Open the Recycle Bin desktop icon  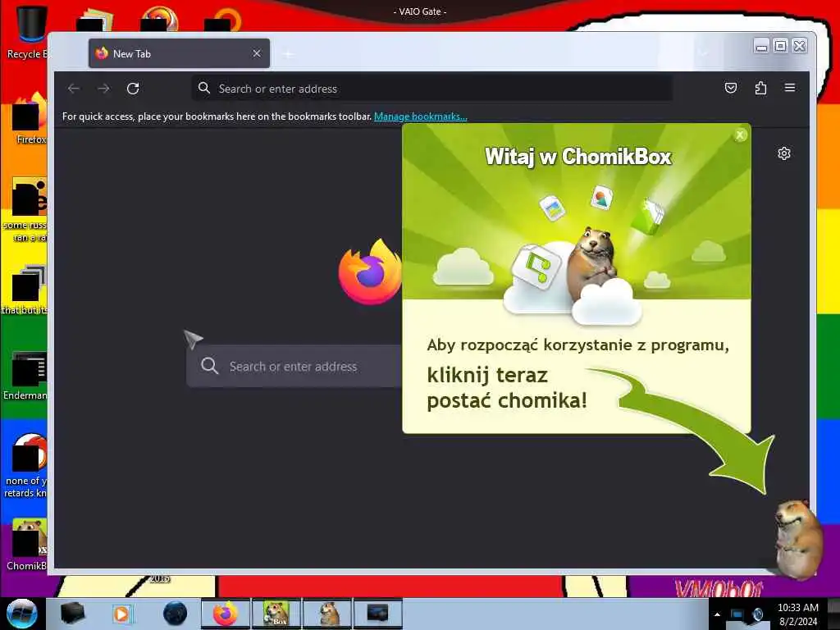[x=27, y=32]
